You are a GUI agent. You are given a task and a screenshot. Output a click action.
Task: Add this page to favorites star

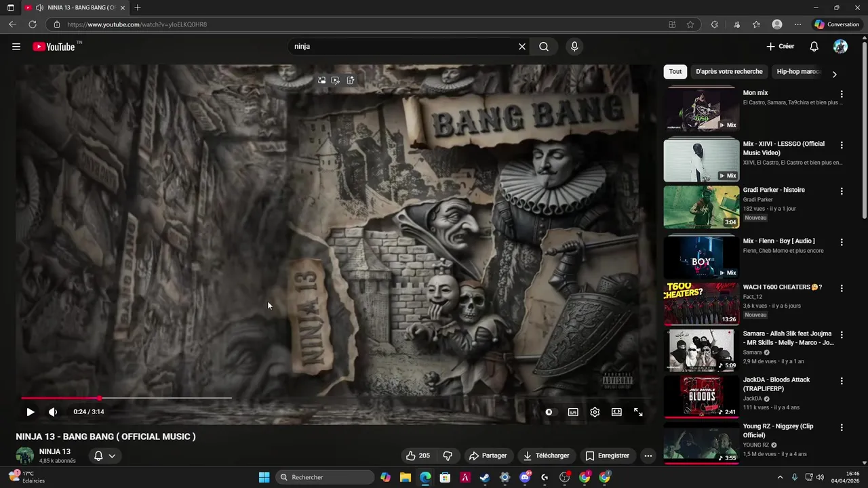click(690, 24)
